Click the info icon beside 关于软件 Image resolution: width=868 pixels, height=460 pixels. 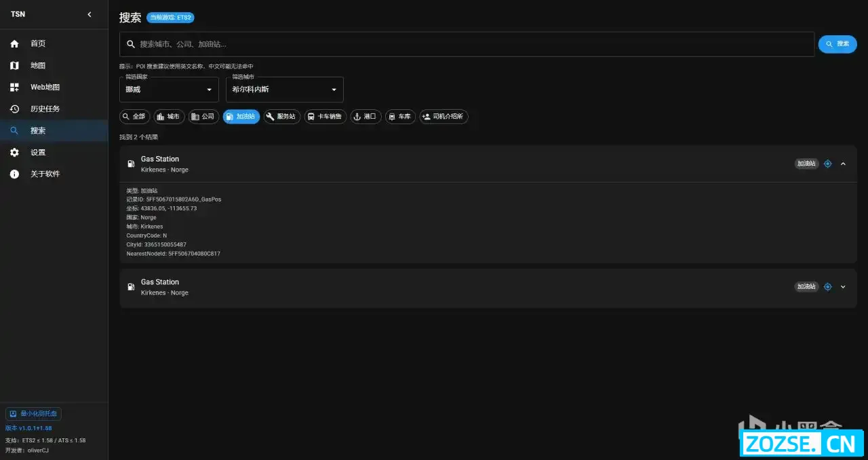click(14, 174)
